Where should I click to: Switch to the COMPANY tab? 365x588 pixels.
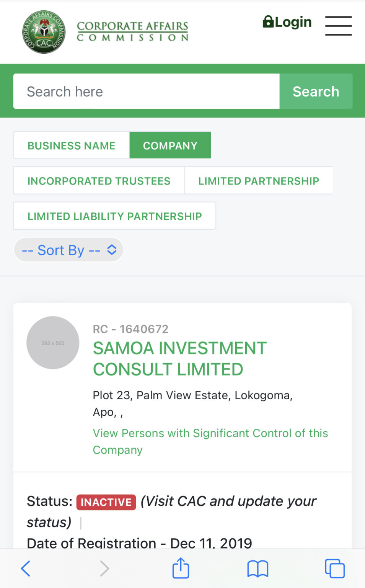click(170, 145)
